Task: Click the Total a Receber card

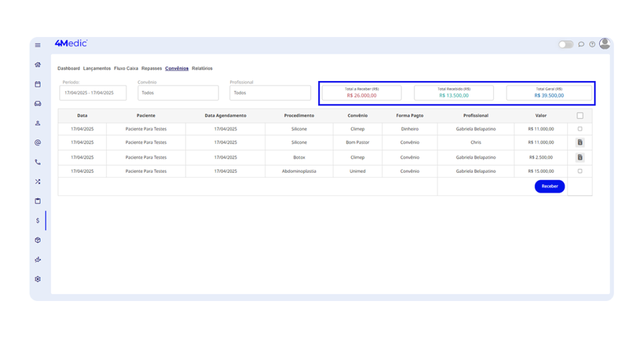Action: tap(362, 93)
